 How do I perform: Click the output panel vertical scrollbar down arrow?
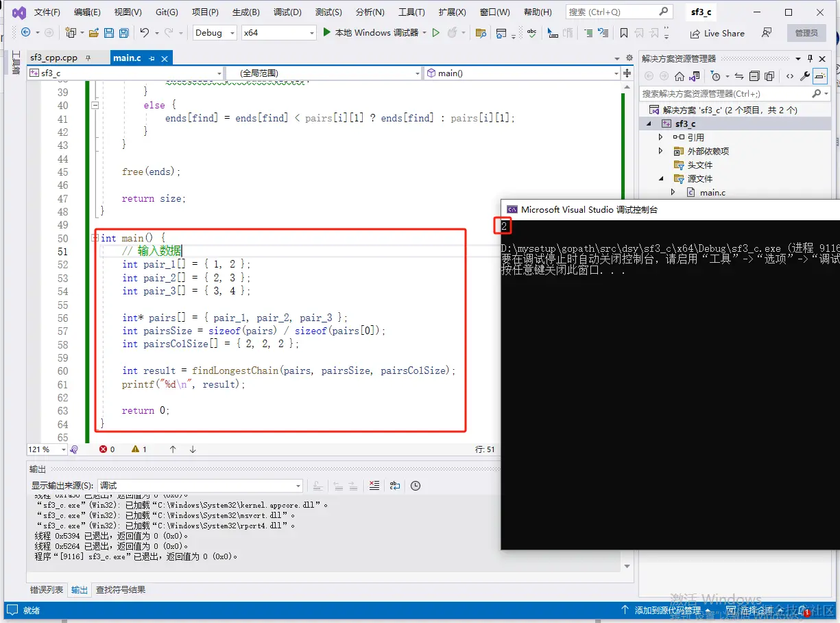click(x=627, y=566)
